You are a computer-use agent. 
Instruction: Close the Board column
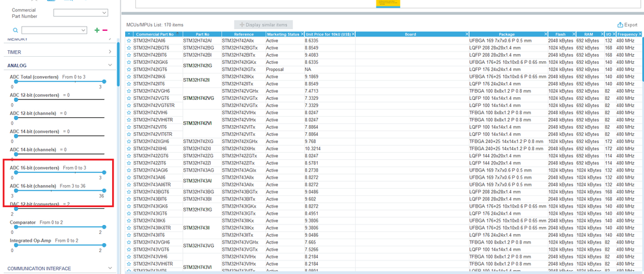click(467, 34)
